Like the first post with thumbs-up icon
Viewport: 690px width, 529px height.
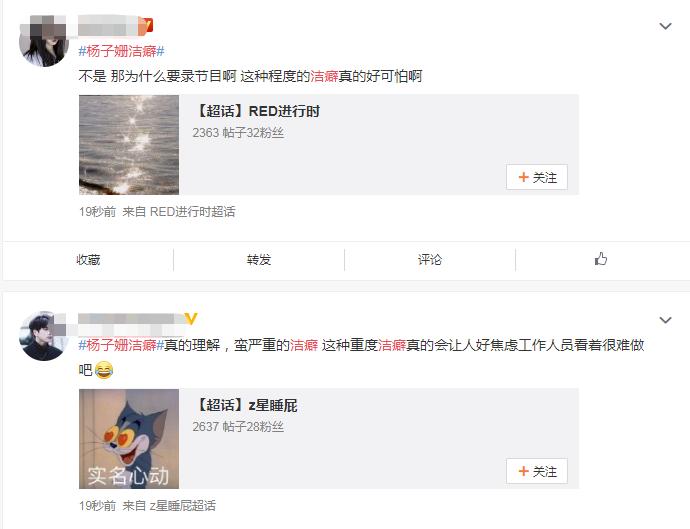(601, 259)
